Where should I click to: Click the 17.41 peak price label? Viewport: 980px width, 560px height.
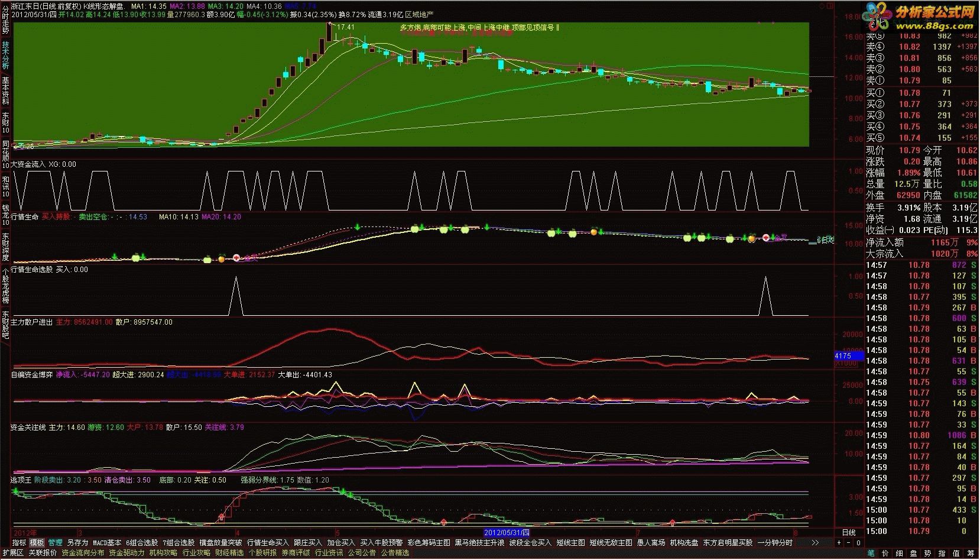346,27
